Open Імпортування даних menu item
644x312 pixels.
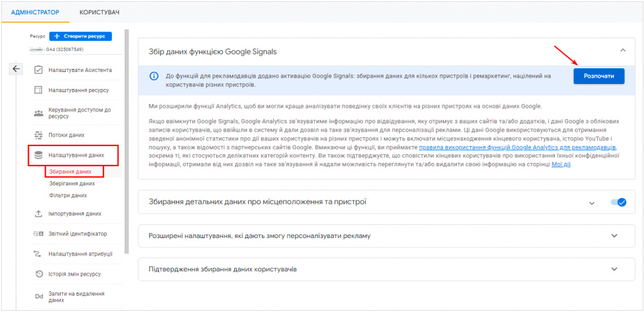point(75,214)
